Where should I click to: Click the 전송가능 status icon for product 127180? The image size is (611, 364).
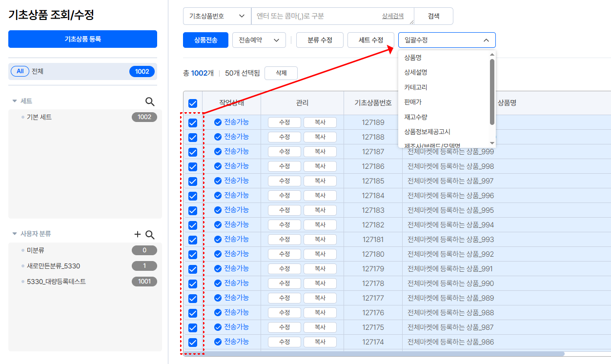218,254
